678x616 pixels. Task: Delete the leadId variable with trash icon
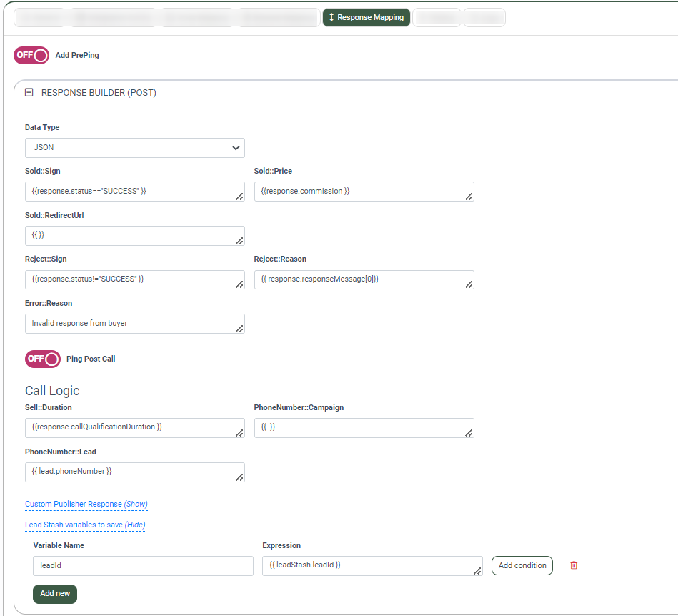[574, 565]
